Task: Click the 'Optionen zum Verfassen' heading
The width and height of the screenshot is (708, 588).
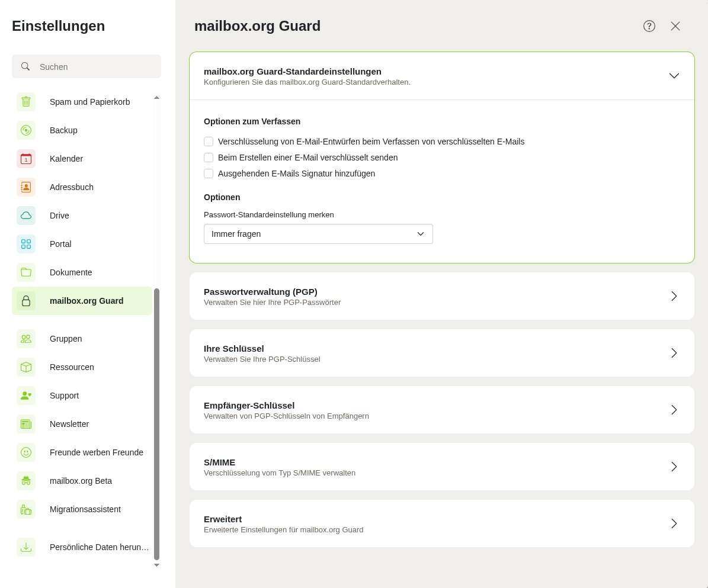Action: coord(252,122)
